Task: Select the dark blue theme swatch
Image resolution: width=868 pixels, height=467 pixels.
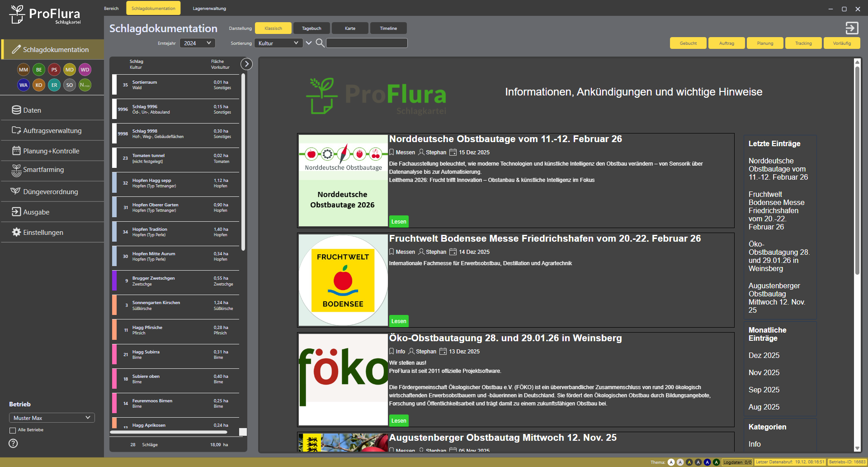Action: coord(707,462)
